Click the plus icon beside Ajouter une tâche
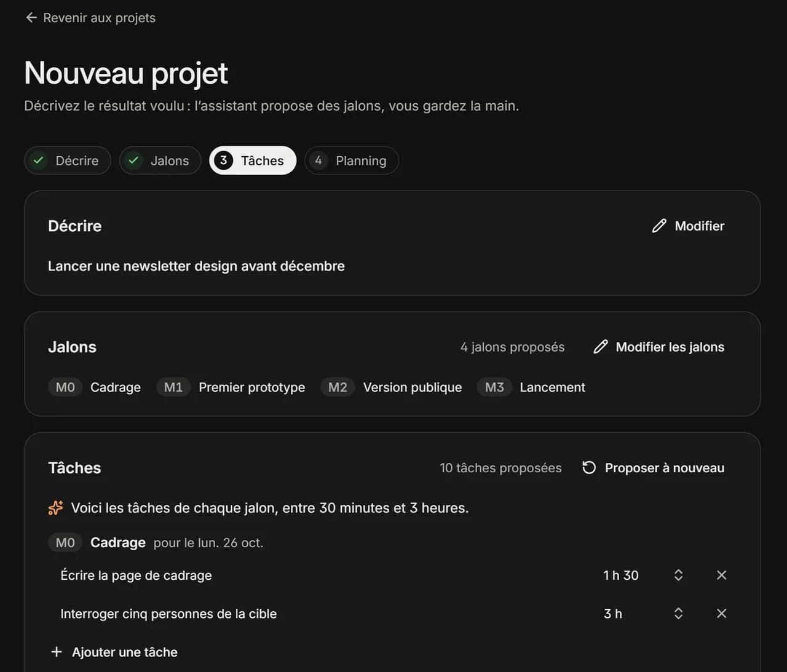The width and height of the screenshot is (787, 672). 57,652
